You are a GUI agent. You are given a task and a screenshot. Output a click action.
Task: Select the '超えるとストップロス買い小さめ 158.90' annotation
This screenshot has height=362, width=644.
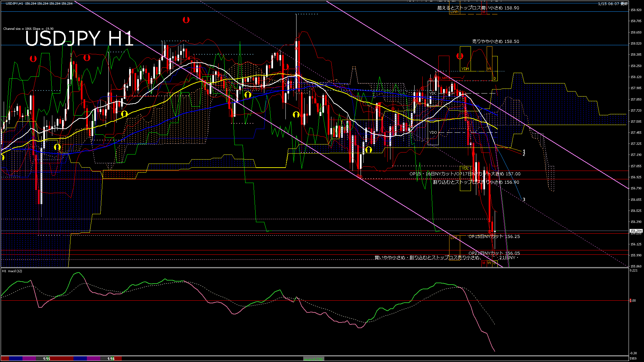(x=478, y=8)
